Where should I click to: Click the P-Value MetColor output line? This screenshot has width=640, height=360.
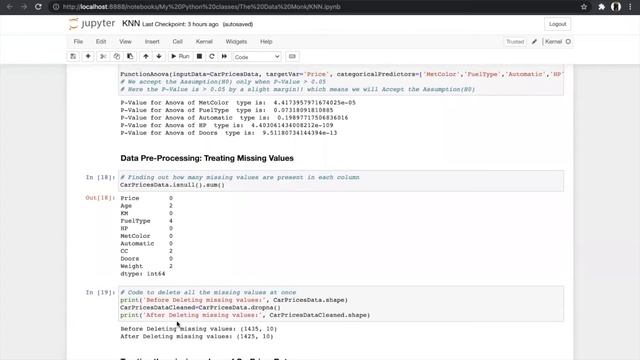click(238, 102)
